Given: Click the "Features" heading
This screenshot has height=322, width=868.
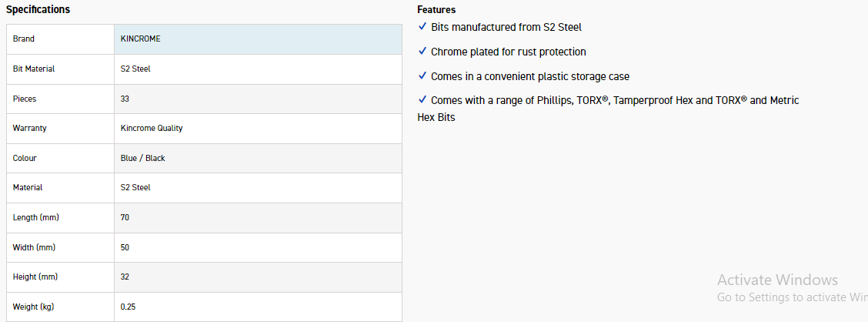Looking at the screenshot, I should tap(436, 10).
